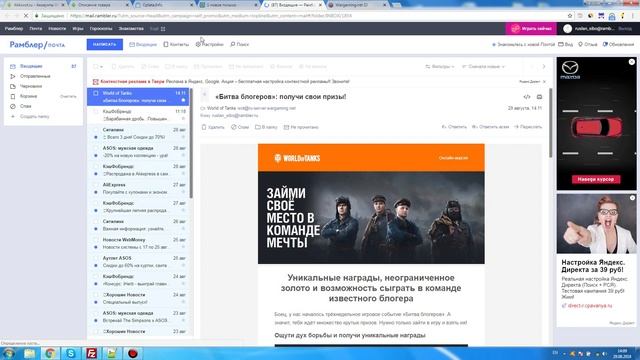The height and width of the screenshot is (360, 640).
Task: Bookmark this page with the star icon
Action: (x=570, y=16)
